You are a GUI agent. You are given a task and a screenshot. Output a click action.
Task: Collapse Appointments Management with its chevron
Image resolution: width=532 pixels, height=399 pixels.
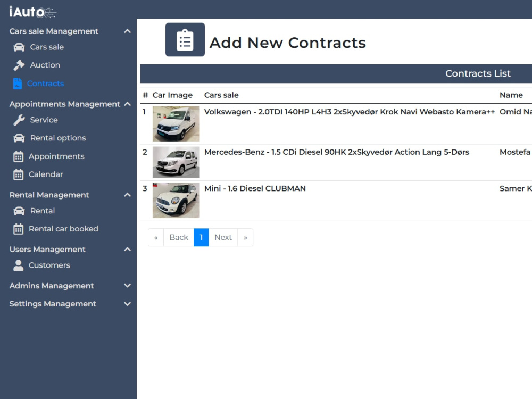click(128, 104)
